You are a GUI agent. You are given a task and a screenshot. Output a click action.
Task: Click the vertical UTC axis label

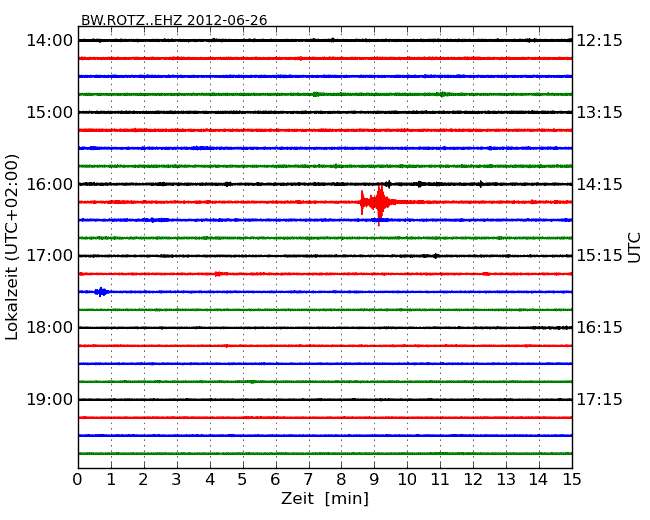634,248
